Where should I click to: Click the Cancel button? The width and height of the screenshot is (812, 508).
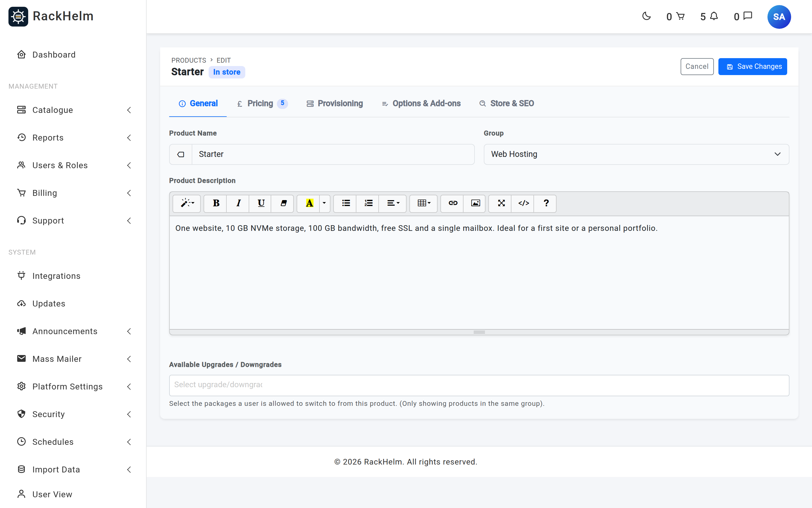pos(697,67)
